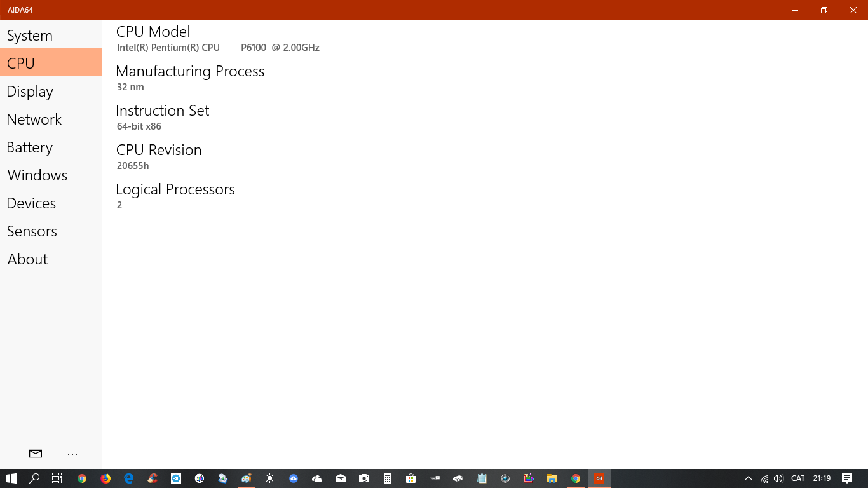
Task: Open the three-dot more options menu
Action: point(72,454)
